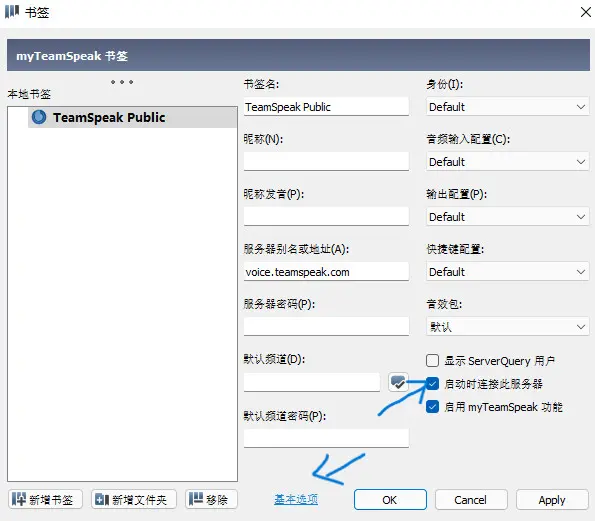Screen dimensions: 595x521
Task: Click the 基本选项 basic options link
Action: 296,499
